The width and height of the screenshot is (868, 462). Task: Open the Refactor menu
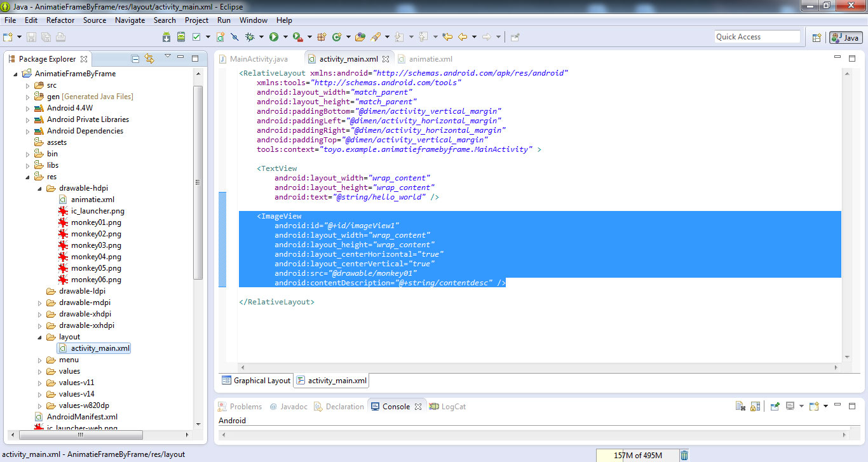tap(60, 20)
